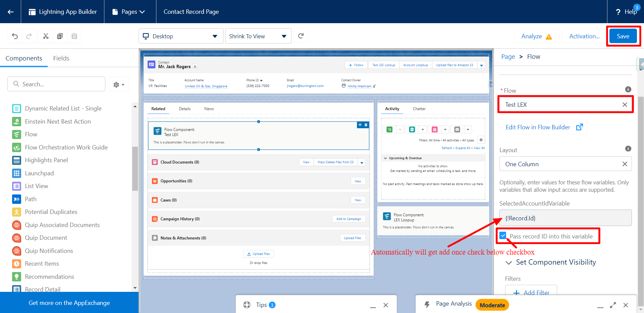
Task: Click the components list scrollbar
Action: click(x=135, y=169)
